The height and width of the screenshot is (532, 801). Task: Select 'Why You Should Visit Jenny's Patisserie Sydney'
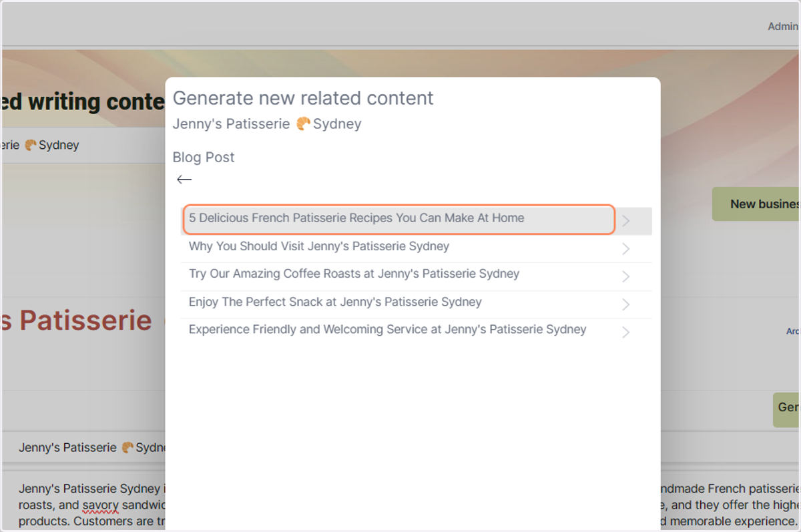click(319, 246)
